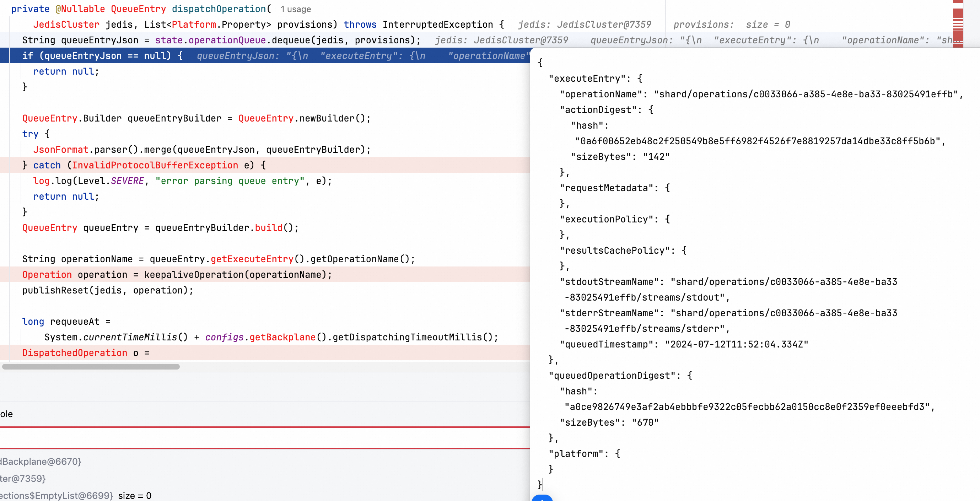Viewport: 980px width, 501px height.
Task: Select the EmptyList@6699 size = 0 variable
Action: coord(75,495)
